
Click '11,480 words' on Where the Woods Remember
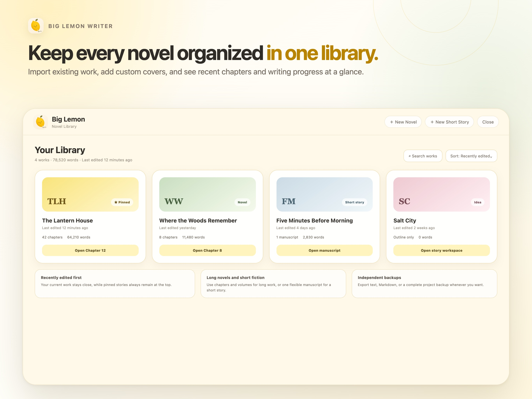click(193, 237)
